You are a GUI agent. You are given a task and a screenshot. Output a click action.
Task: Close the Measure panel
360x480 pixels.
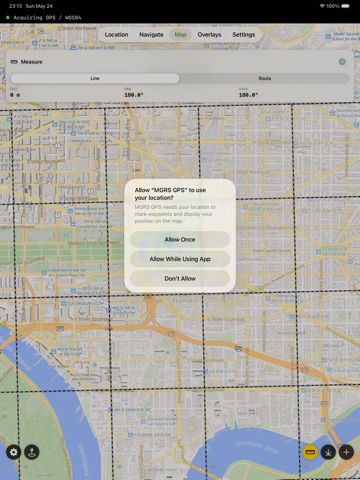tap(342, 62)
